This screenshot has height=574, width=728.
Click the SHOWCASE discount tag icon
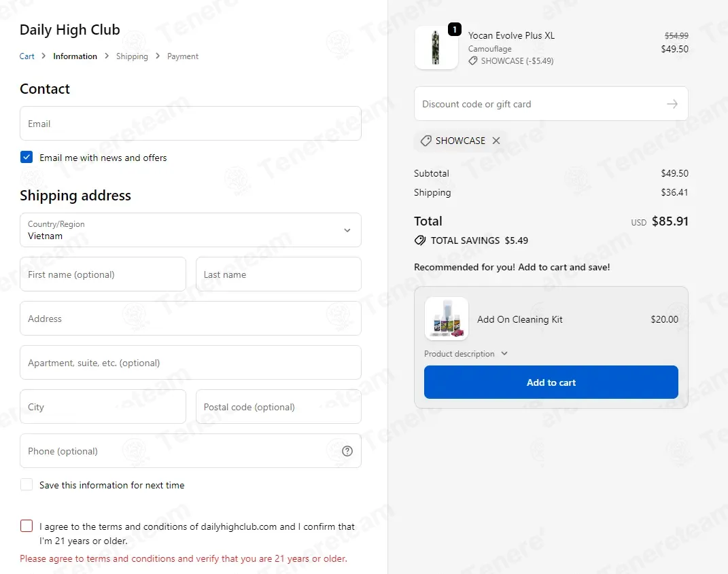coord(426,141)
